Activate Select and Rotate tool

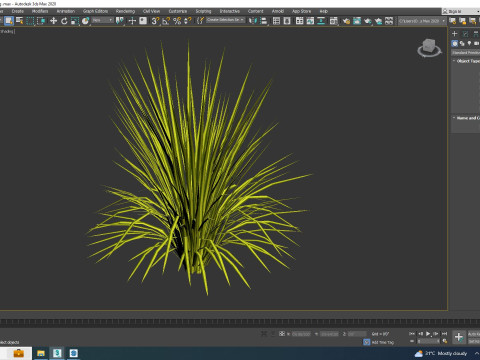click(x=64, y=21)
